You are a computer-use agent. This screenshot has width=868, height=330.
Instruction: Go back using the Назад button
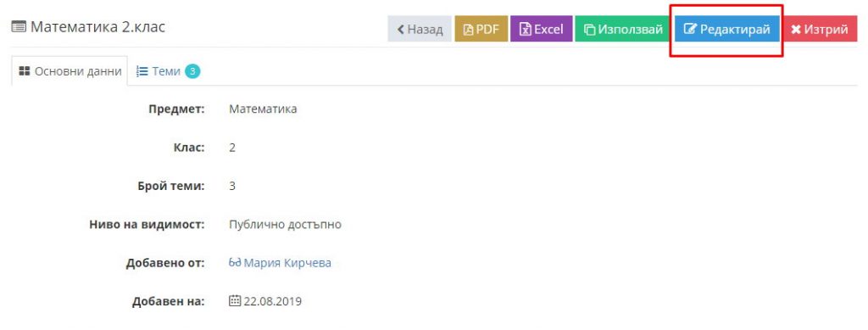point(420,30)
